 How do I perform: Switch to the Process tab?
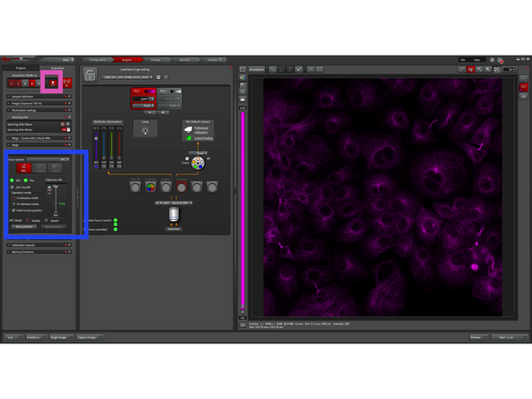pos(155,59)
